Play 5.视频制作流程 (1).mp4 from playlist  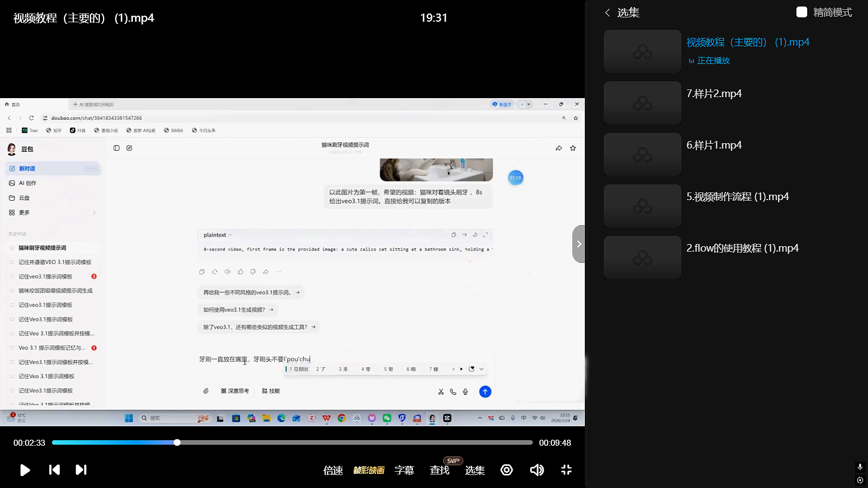point(737,197)
